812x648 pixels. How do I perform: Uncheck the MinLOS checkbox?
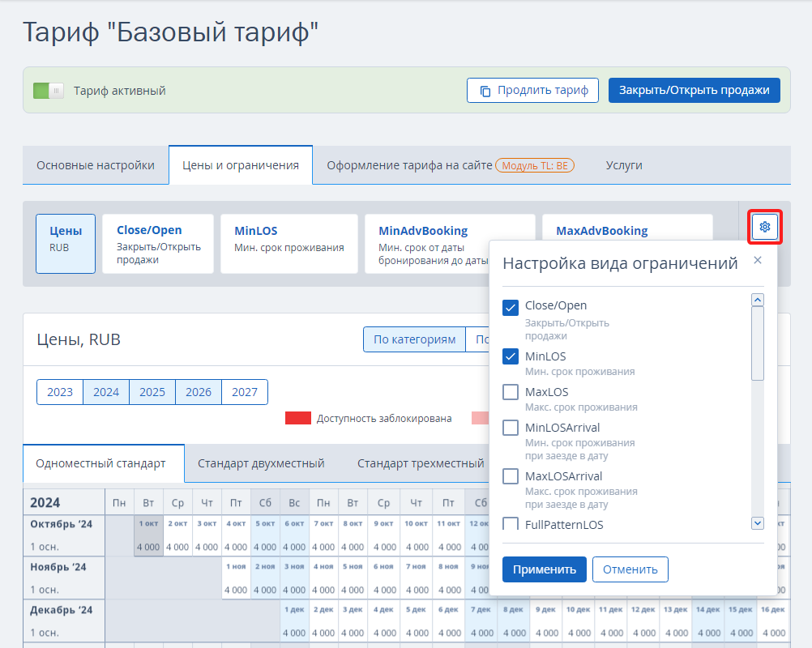511,356
